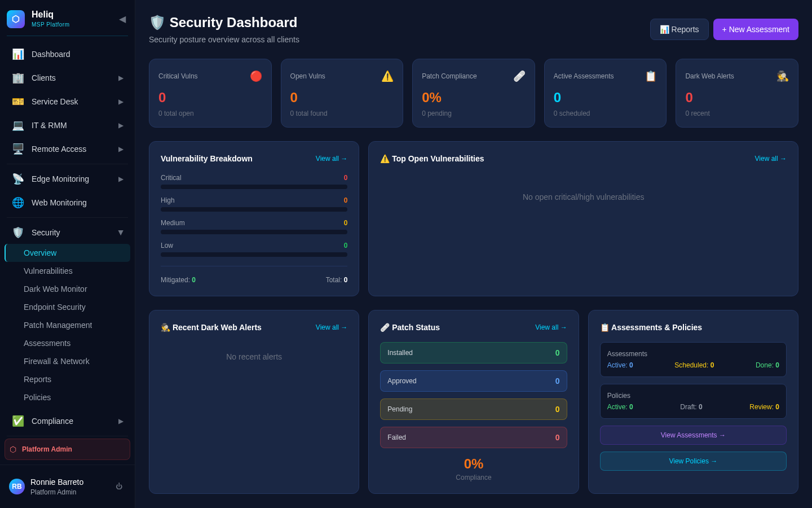Click the Security shield icon in sidebar
The height and width of the screenshot is (508, 812).
17,232
